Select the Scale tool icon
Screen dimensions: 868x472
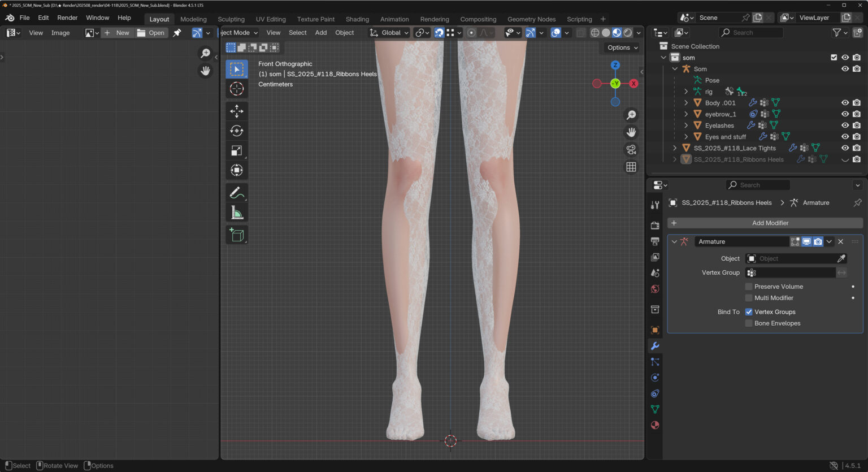pos(237,150)
